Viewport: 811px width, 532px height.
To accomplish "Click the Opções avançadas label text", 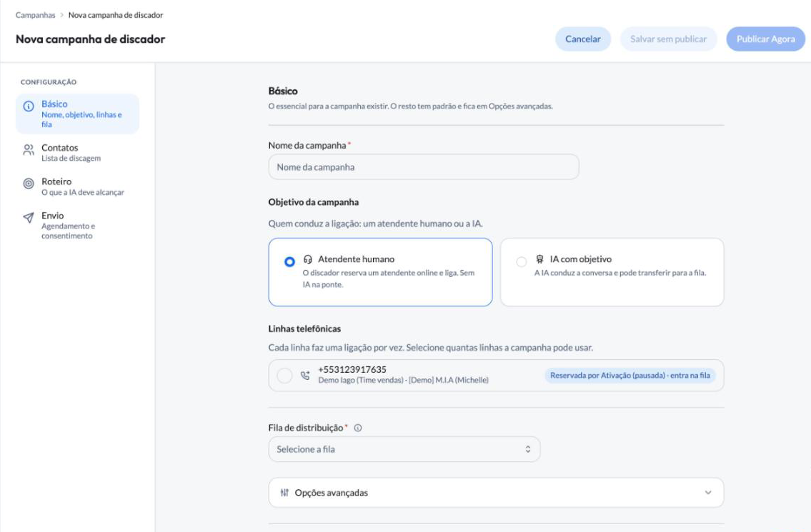I will coord(331,493).
